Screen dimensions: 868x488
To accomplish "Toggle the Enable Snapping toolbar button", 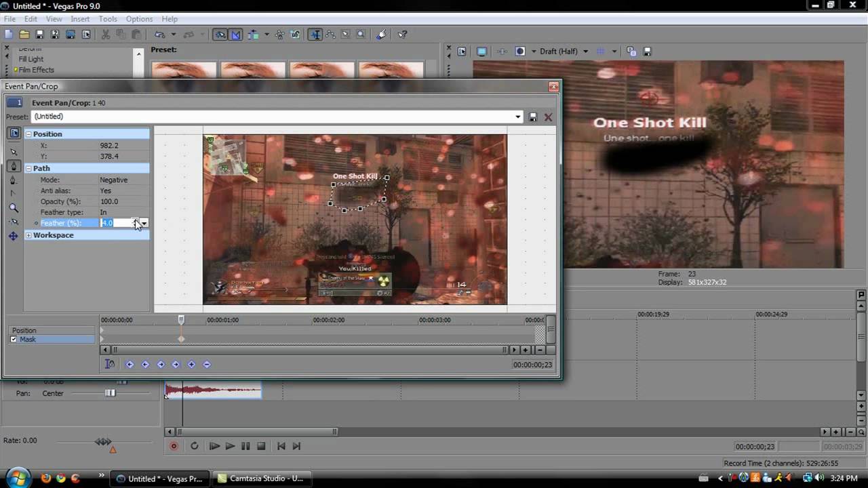I will click(220, 35).
